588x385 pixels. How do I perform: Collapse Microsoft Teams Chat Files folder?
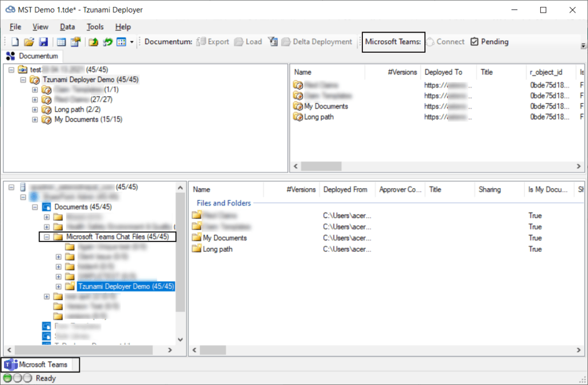tap(47, 237)
